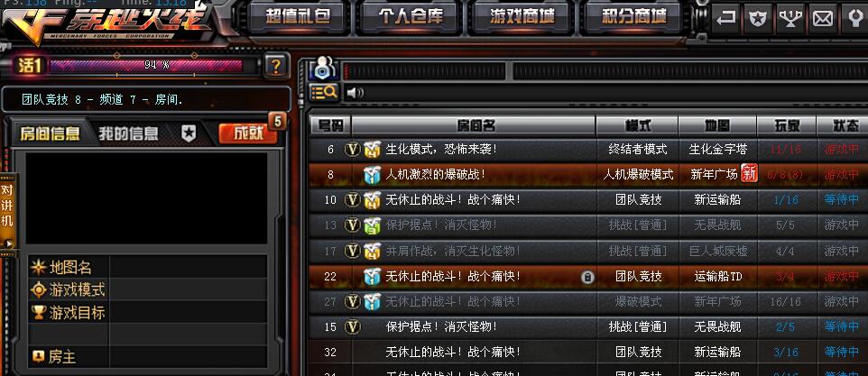This screenshot has width=868, height=376.
Task: Open 游戏商城 shop button
Action: coord(522,16)
